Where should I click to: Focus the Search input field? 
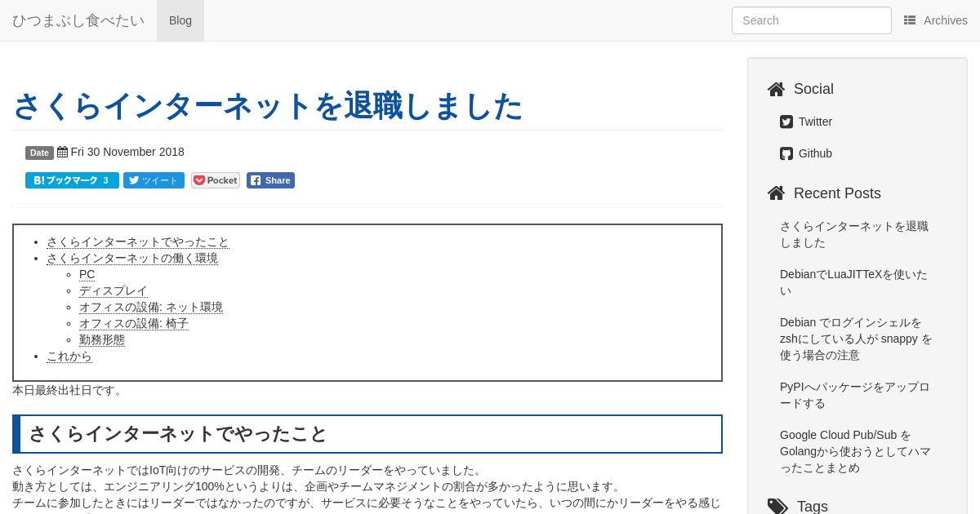pyautogui.click(x=812, y=20)
